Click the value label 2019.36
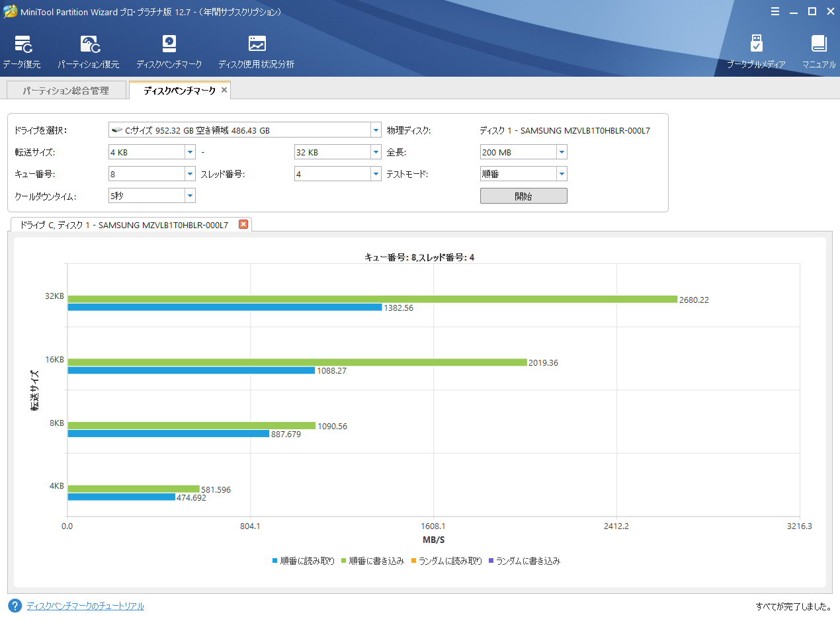Viewport: 840px width, 621px height. click(x=543, y=363)
